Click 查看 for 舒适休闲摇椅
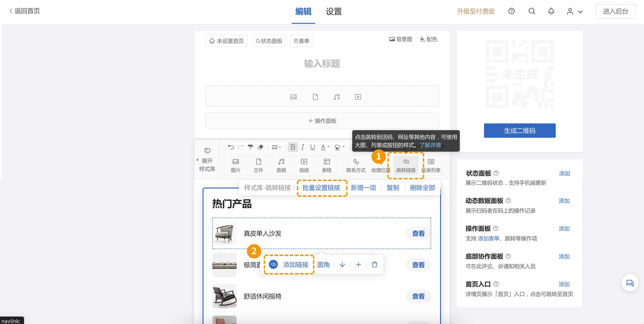This screenshot has height=324, width=644. (418, 296)
